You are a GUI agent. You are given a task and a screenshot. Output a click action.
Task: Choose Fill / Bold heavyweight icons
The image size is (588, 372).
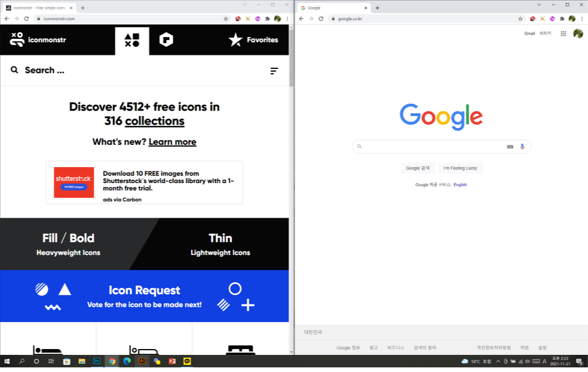click(68, 244)
